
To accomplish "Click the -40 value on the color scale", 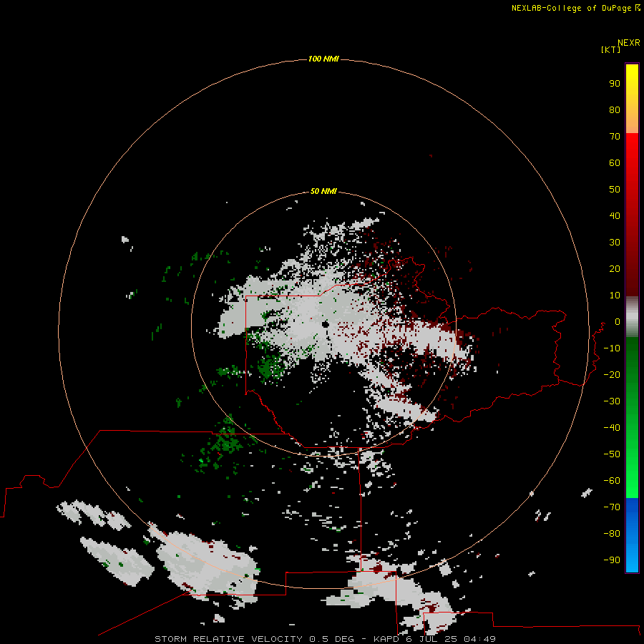I will [x=612, y=428].
